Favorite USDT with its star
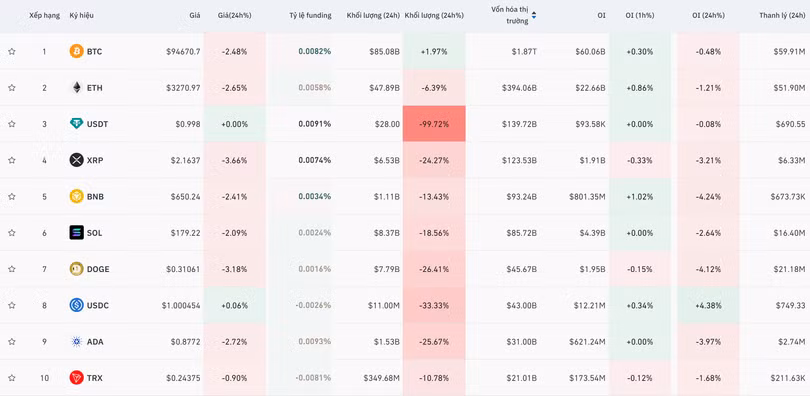The image size is (810, 396). coord(11,124)
